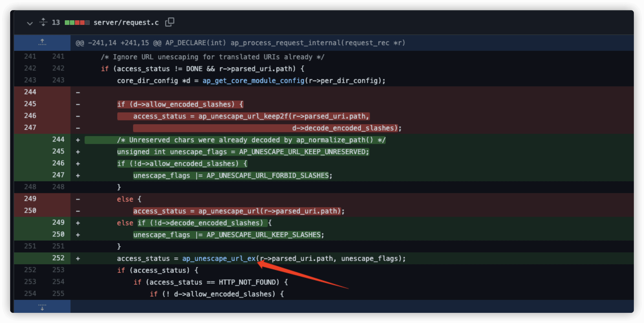Click the expand all lines icon
The height and width of the screenshot is (323, 644).
(x=43, y=22)
